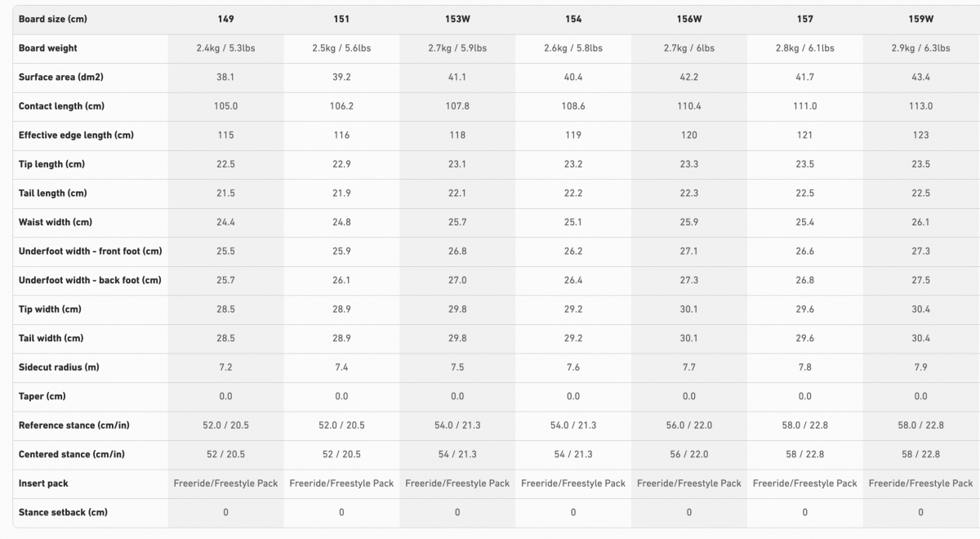The width and height of the screenshot is (980, 539).
Task: Click the Tip length (cm) row label
Action: point(51,164)
